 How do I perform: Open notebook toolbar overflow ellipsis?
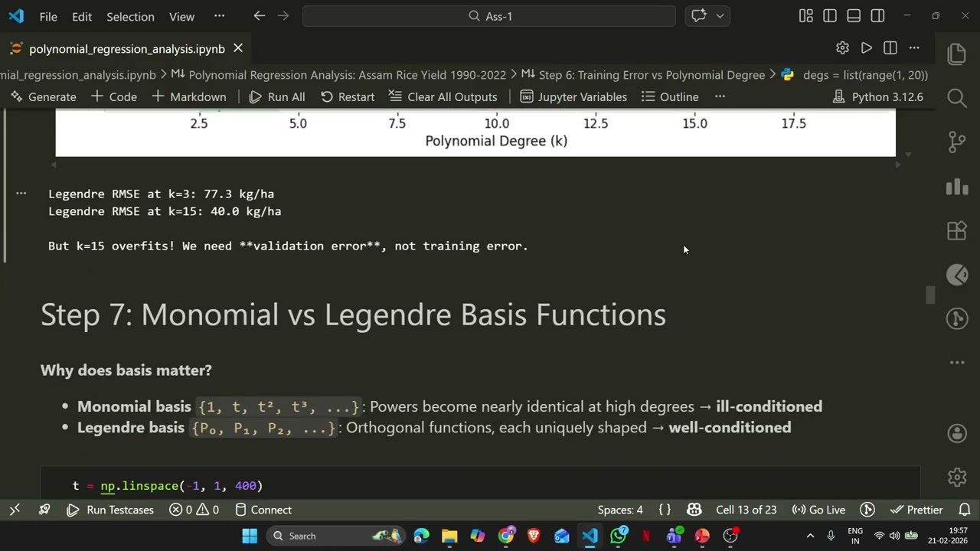[x=720, y=96]
